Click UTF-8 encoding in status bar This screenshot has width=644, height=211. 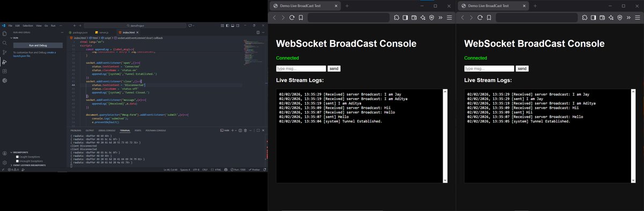196,170
